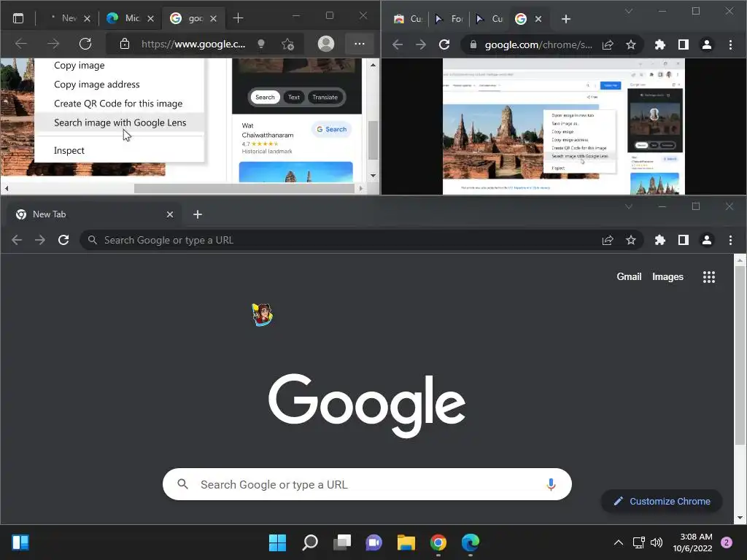
Task: Show hidden tray icons chevron
Action: coord(618,542)
